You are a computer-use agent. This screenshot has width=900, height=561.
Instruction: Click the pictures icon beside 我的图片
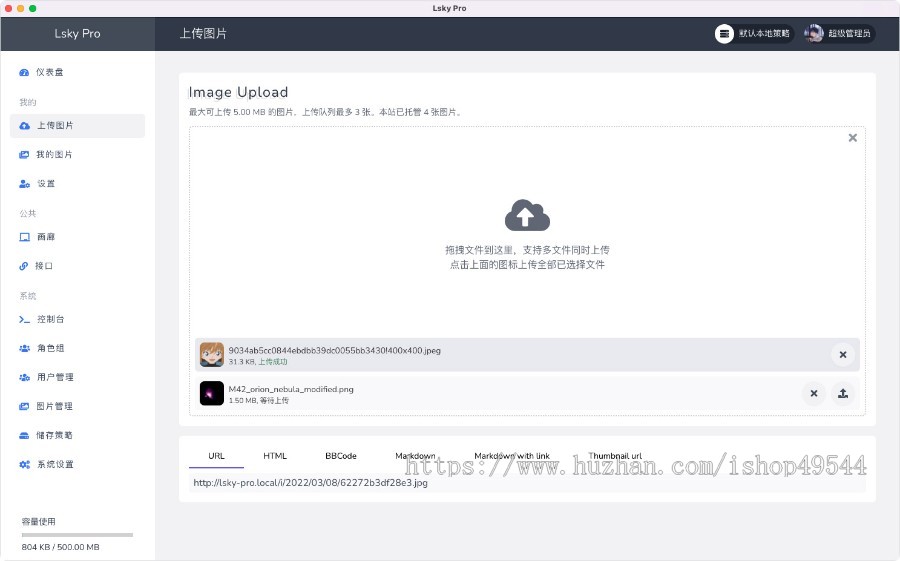(x=24, y=154)
